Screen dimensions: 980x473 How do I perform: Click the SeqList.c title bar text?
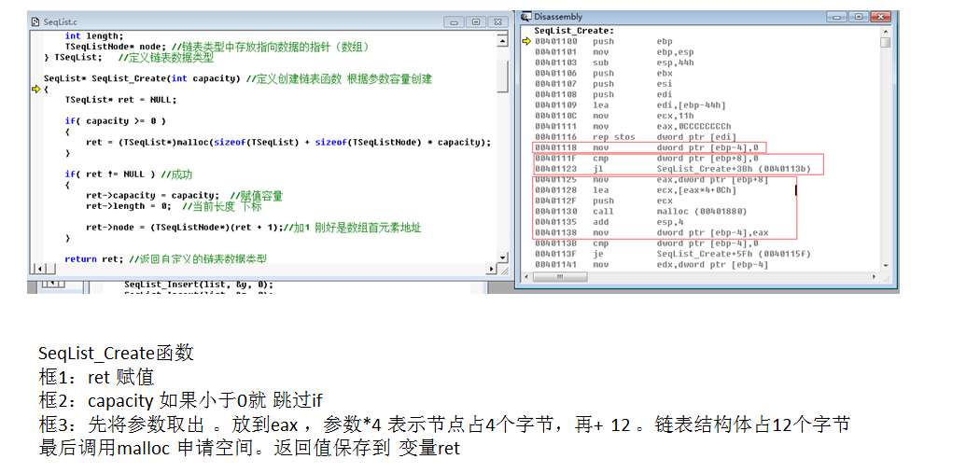[x=60, y=21]
